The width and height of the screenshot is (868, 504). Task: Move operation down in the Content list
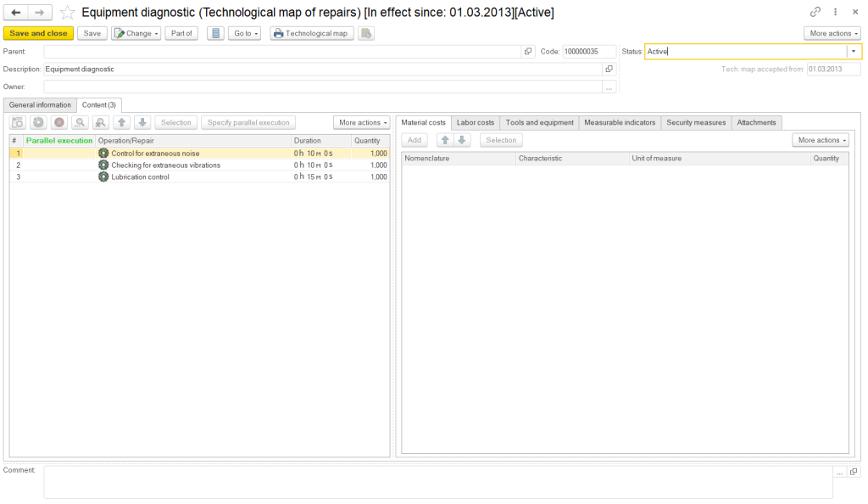click(142, 123)
